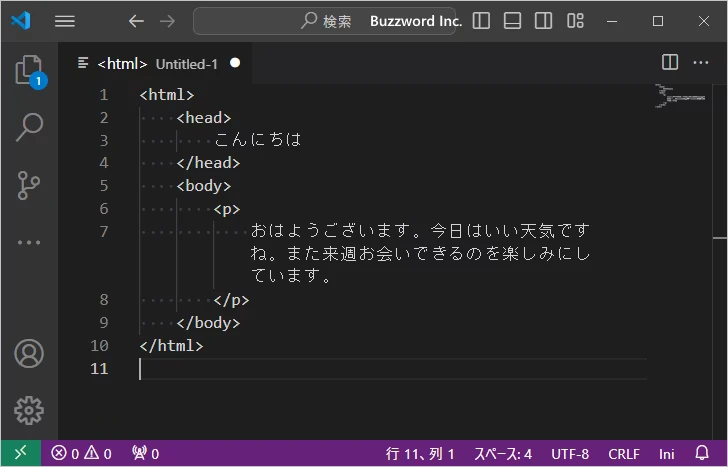Screen dimensions: 728x467
Task: Open the Accounts profile icon
Action: click(x=29, y=354)
